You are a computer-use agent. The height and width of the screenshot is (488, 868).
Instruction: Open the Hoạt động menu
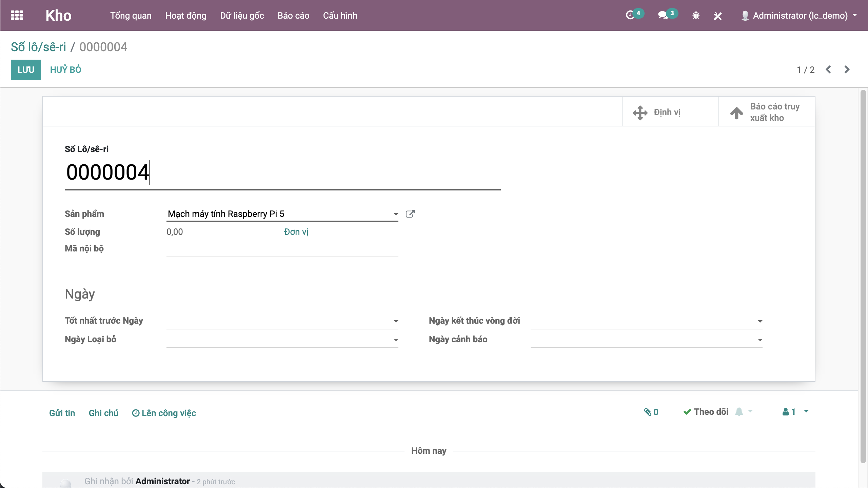click(x=185, y=16)
